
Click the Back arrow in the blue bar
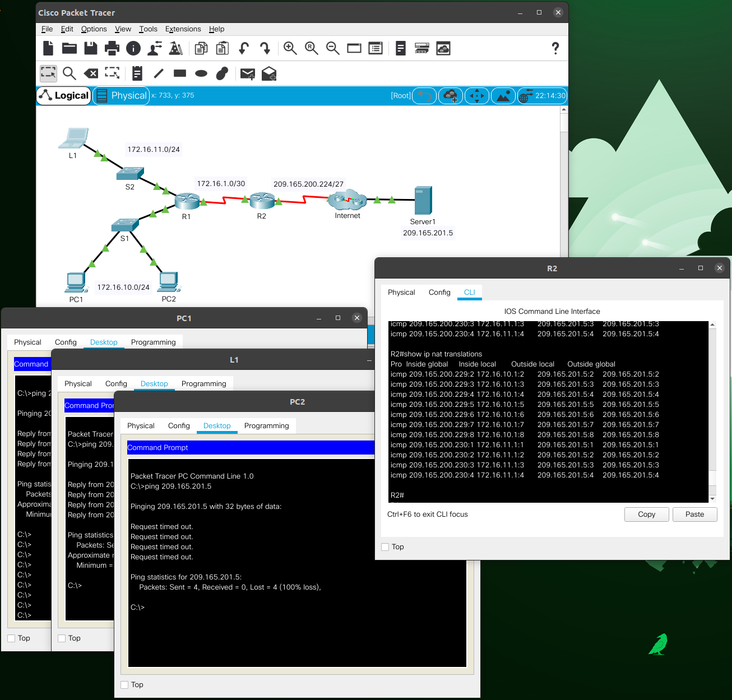coord(424,96)
